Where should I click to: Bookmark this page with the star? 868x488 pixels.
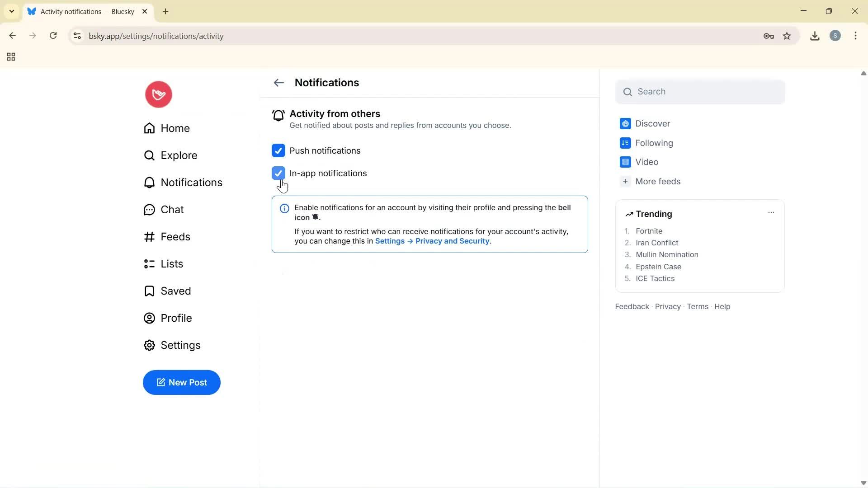click(x=787, y=36)
